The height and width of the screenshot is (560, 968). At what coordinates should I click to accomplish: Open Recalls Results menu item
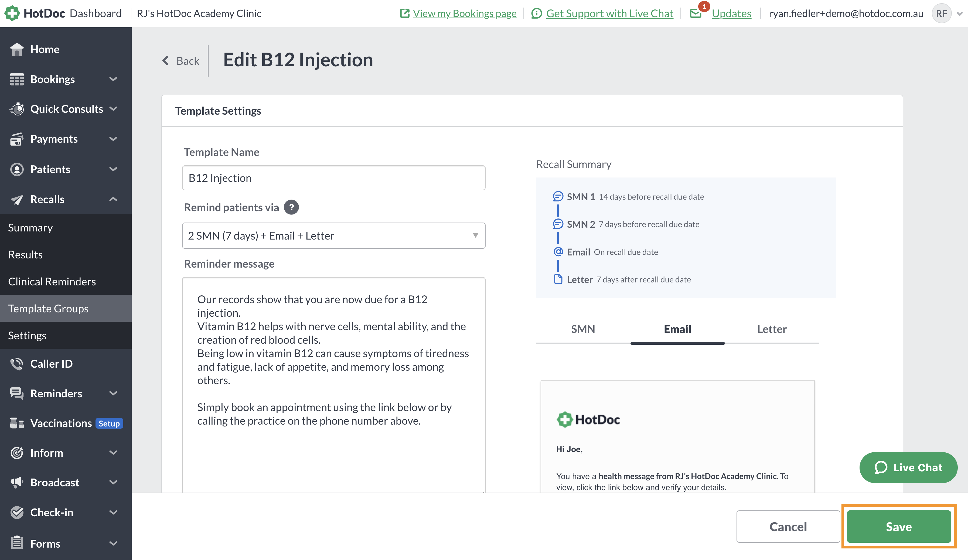tap(66, 254)
